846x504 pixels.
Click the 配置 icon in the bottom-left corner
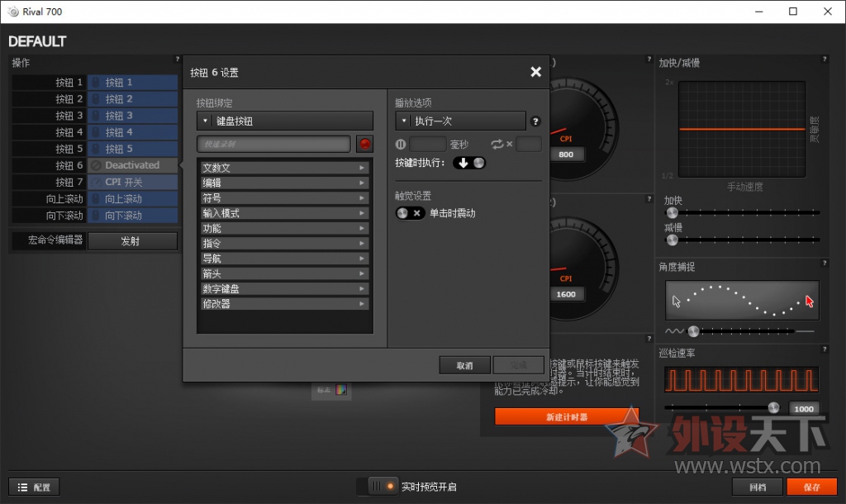click(33, 487)
